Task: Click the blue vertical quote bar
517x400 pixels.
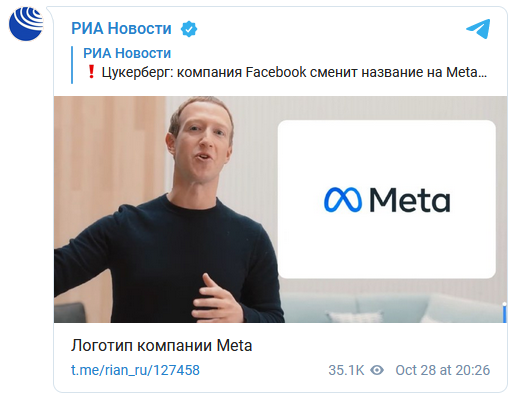Action: (72, 65)
